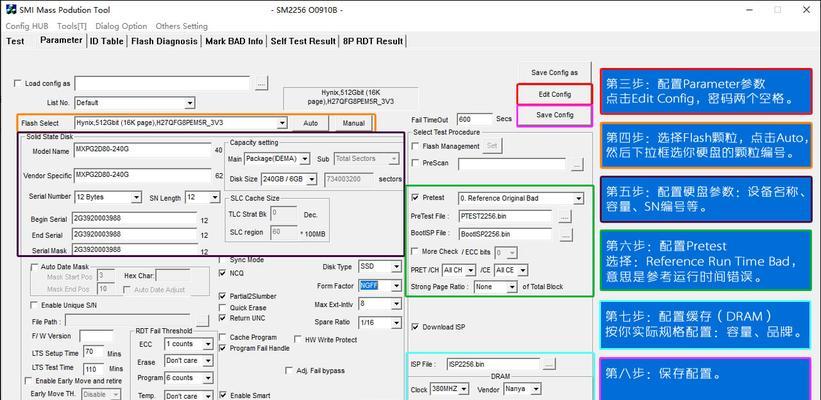Click Model Name input field
Screen dimensions: 821x400
[x=142, y=150]
